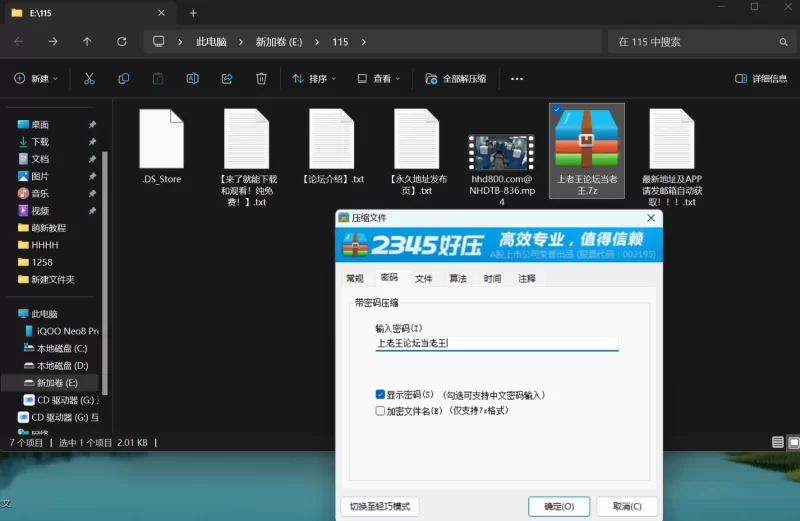Open the 查看 dropdown
Image resolution: width=800 pixels, height=521 pixels.
point(379,79)
